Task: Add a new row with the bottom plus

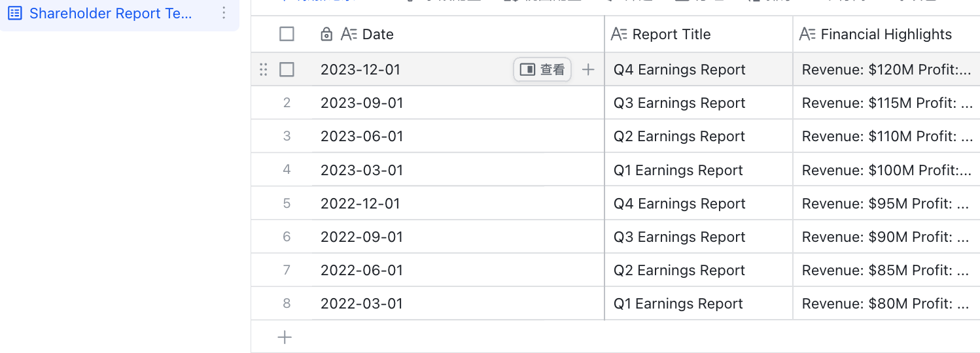Action: (x=285, y=337)
